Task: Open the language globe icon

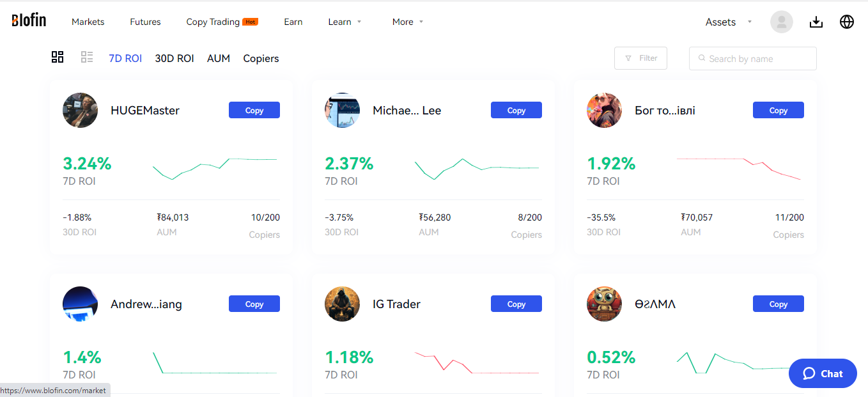Action: 847,22
